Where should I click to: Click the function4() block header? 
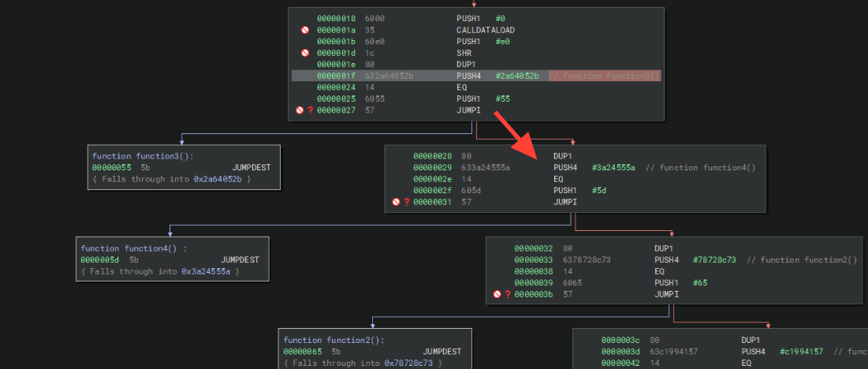pos(131,248)
